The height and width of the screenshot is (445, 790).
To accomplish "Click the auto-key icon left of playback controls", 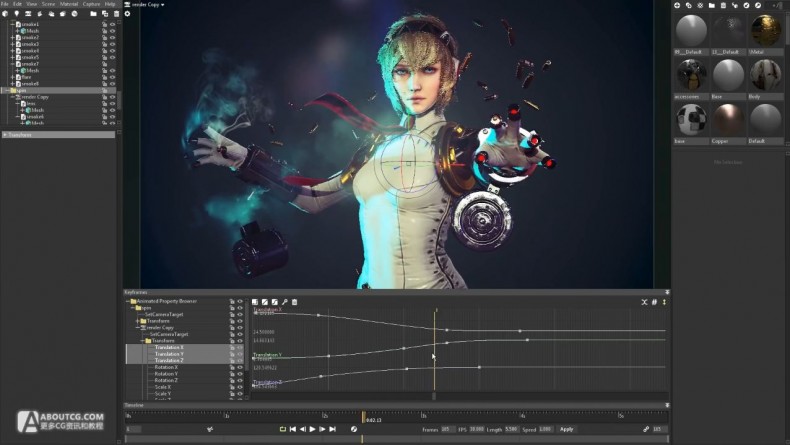I will (210, 429).
